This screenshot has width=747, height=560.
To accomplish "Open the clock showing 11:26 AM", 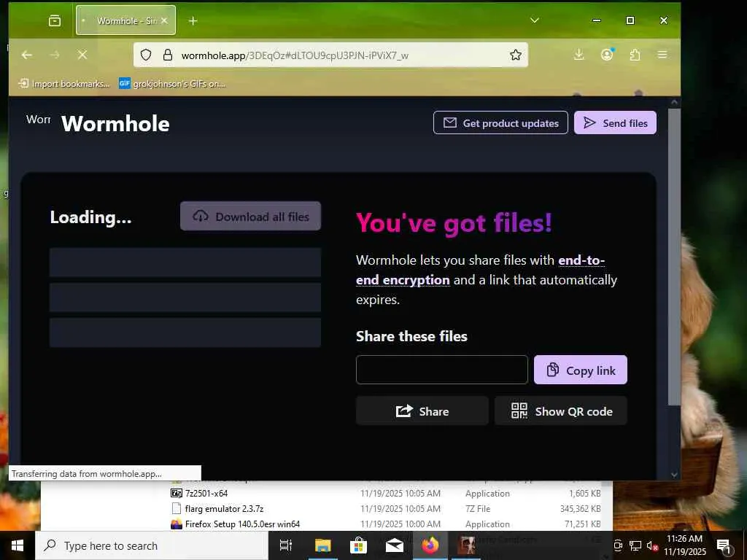I will 684,545.
